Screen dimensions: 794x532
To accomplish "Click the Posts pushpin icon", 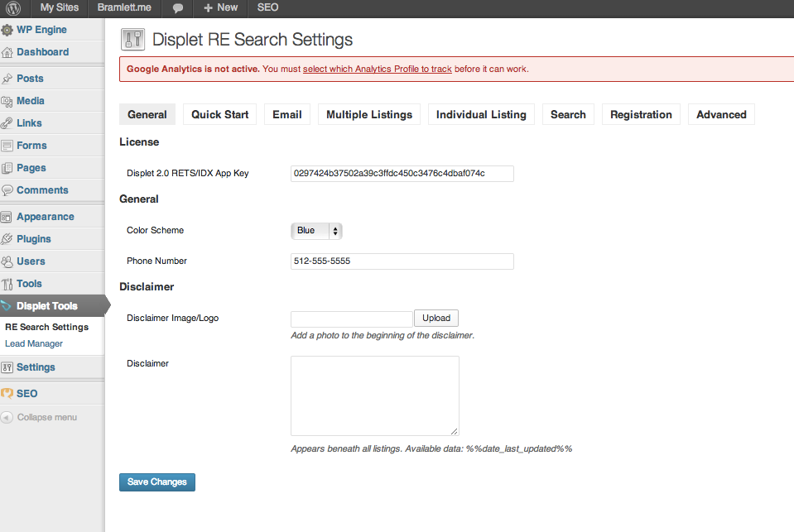I will pyautogui.click(x=7, y=79).
